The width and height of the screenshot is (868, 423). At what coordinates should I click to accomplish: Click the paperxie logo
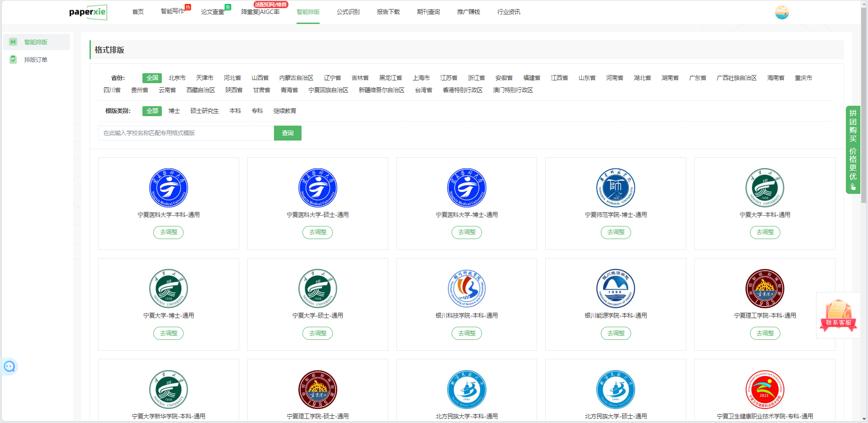coord(88,12)
